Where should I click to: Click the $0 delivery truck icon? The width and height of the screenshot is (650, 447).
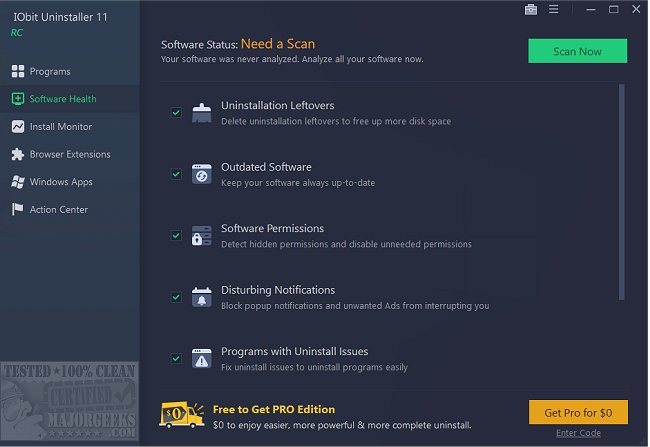point(182,415)
